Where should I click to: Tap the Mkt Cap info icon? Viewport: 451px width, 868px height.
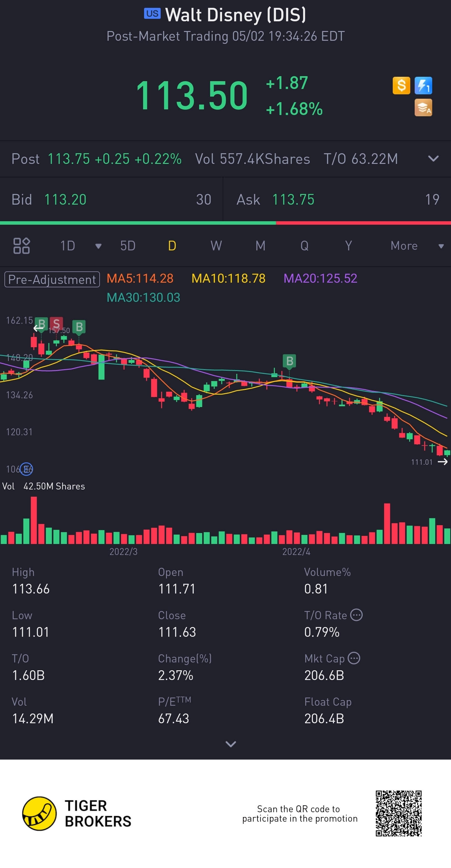(x=354, y=658)
